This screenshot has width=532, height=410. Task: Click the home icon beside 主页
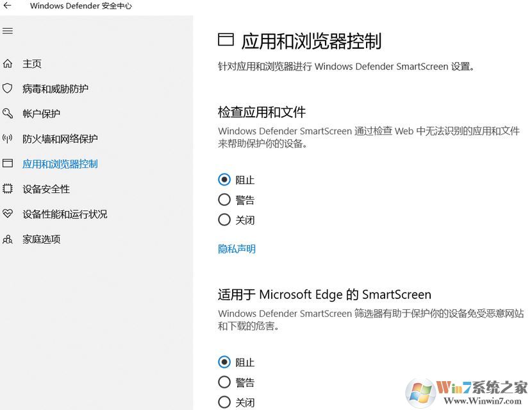point(8,64)
